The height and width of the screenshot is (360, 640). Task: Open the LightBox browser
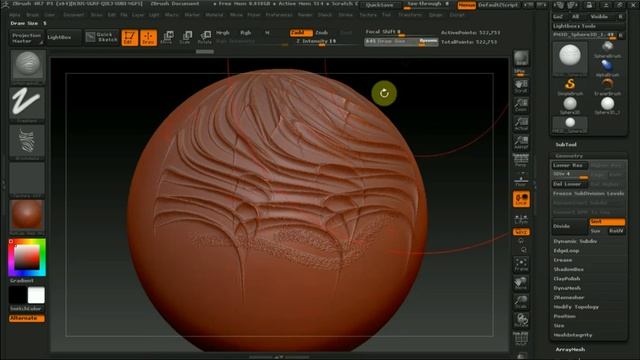pyautogui.click(x=64, y=38)
